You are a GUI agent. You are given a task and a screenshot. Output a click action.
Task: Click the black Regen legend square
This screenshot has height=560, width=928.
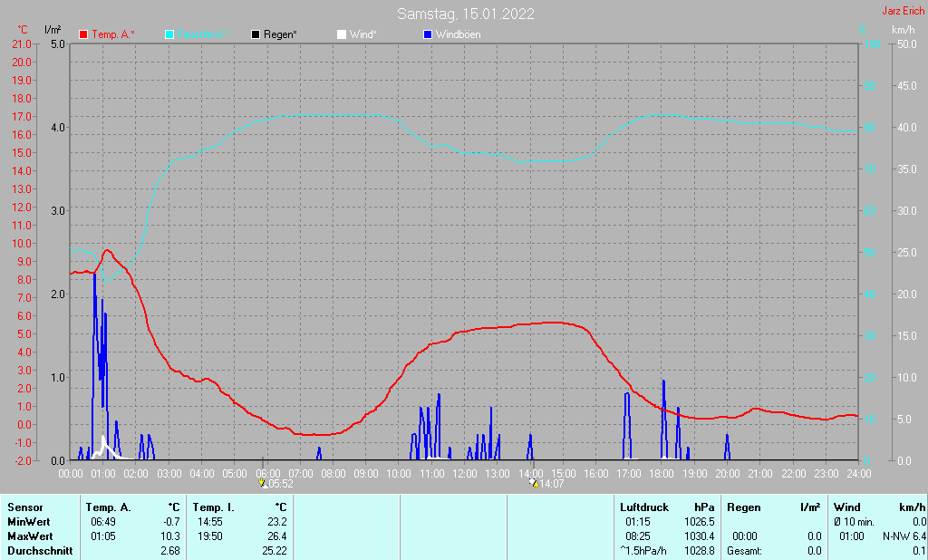coord(256,34)
